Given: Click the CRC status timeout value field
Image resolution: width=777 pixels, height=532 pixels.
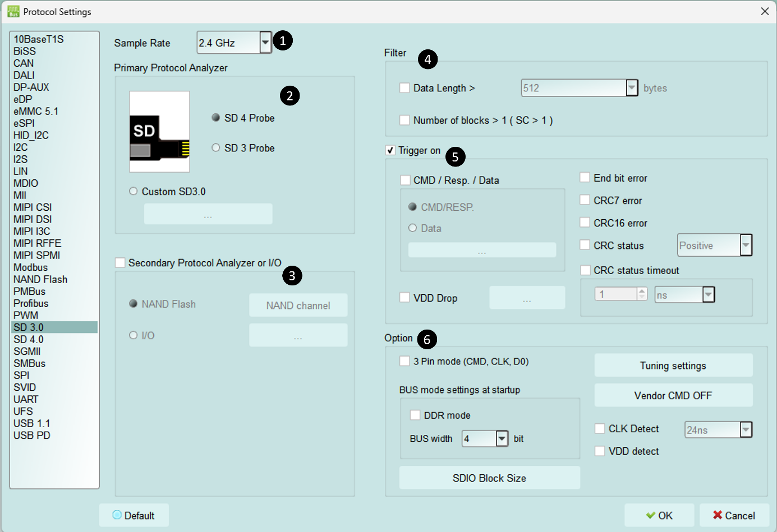Looking at the screenshot, I should [616, 294].
